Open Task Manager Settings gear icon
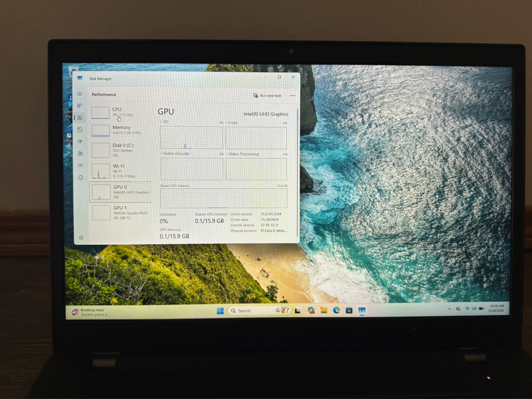Viewport: 532px width, 399px height. click(x=81, y=238)
